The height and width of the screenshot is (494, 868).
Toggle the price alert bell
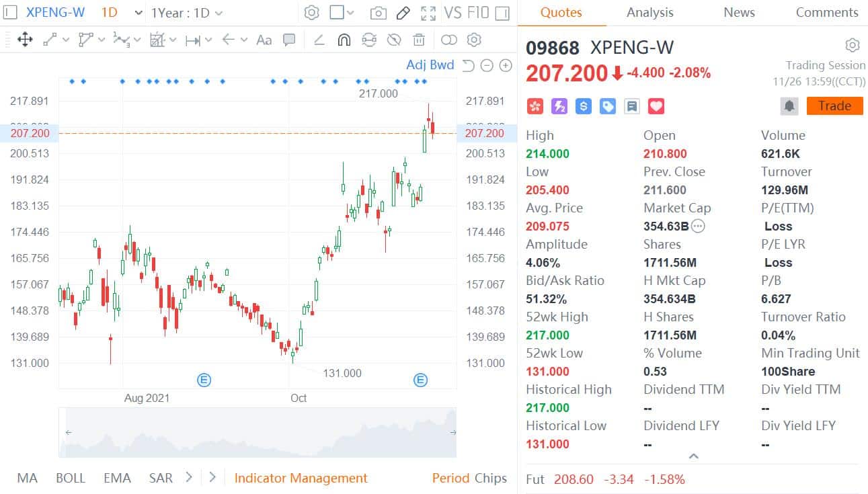(789, 106)
